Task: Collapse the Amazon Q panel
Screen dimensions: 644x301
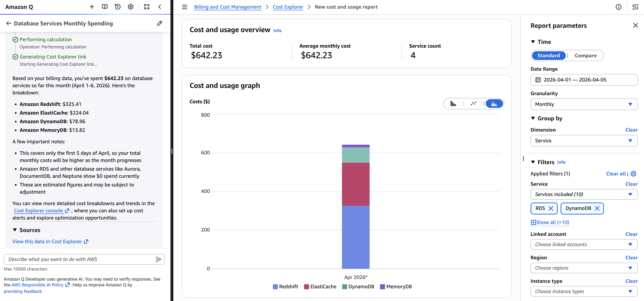Action: (160, 7)
